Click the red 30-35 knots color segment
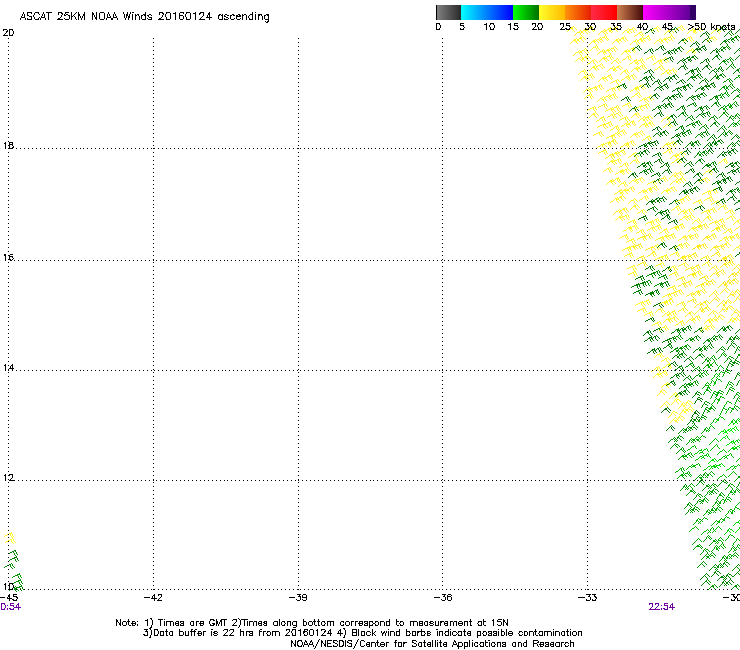740x650 pixels. (x=604, y=12)
